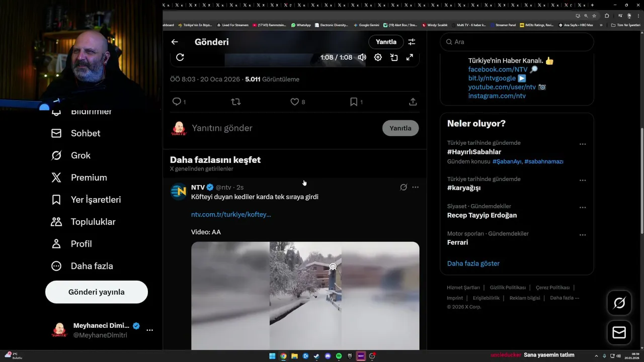Expand the bookmarks overflow chevron
Viewport: 644px width, 362px height.
601,25
